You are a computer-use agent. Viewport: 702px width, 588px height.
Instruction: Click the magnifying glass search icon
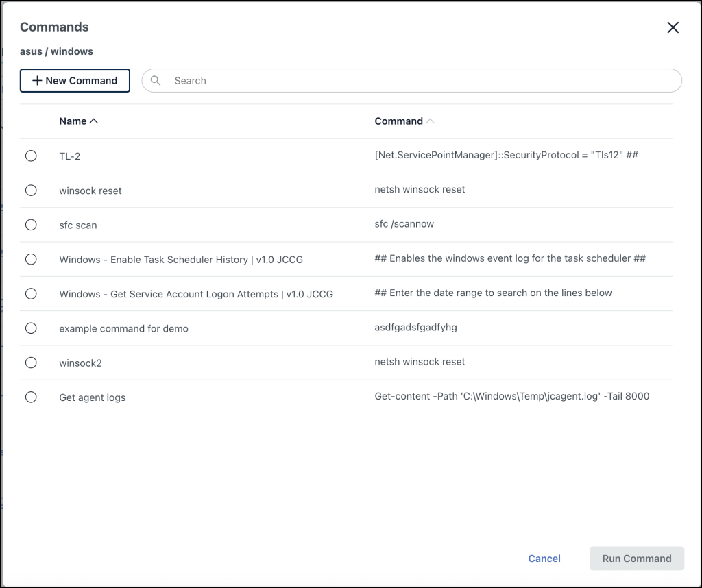tap(156, 80)
